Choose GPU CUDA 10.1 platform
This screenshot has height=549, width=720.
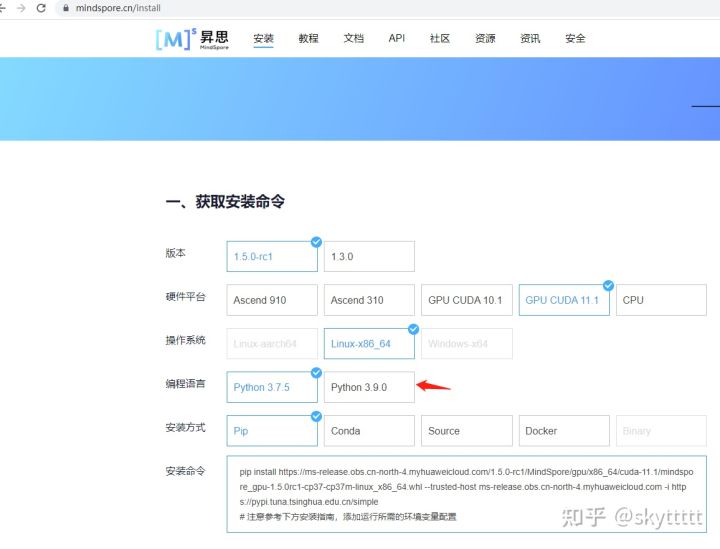point(467,300)
